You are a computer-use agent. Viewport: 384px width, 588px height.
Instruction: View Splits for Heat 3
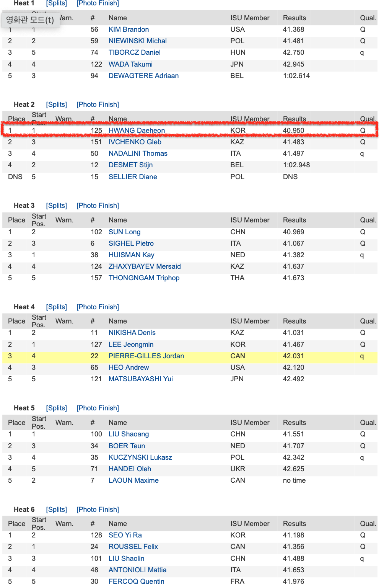pyautogui.click(x=56, y=206)
